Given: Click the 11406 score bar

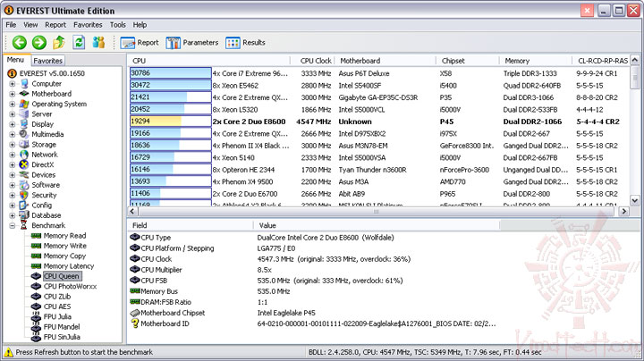Looking at the screenshot, I should point(171,194).
